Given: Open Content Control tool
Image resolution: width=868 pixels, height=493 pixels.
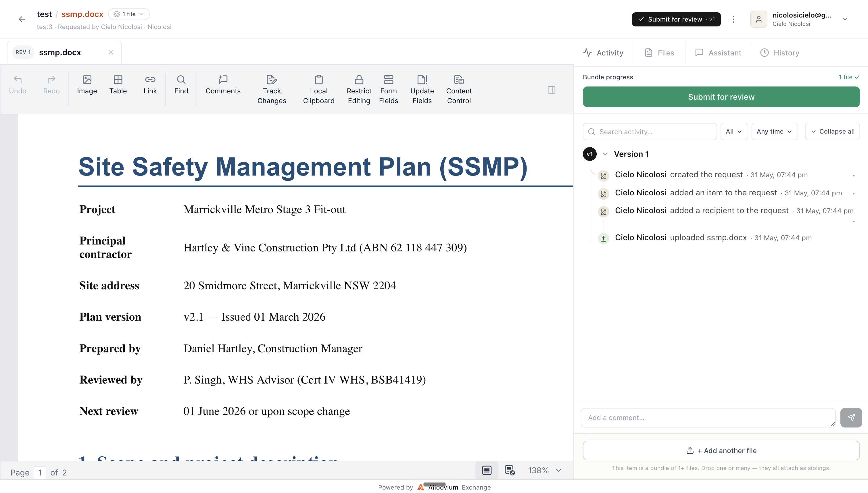Looking at the screenshot, I should [x=459, y=90].
